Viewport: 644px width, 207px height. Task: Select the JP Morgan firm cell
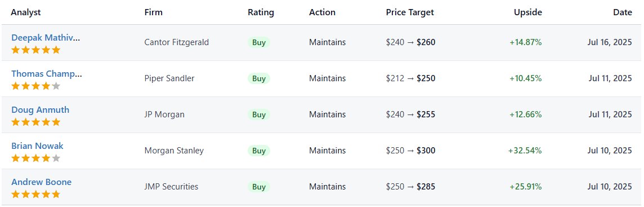[x=164, y=115]
